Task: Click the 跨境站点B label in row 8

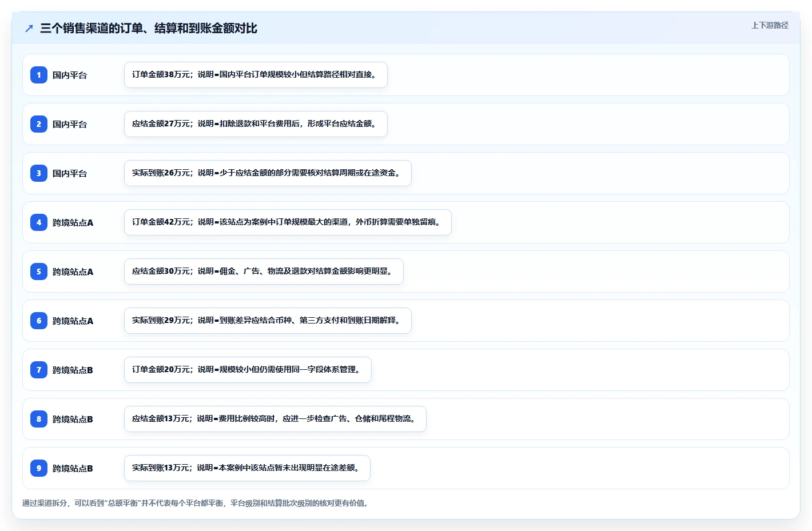Action: pyautogui.click(x=73, y=419)
